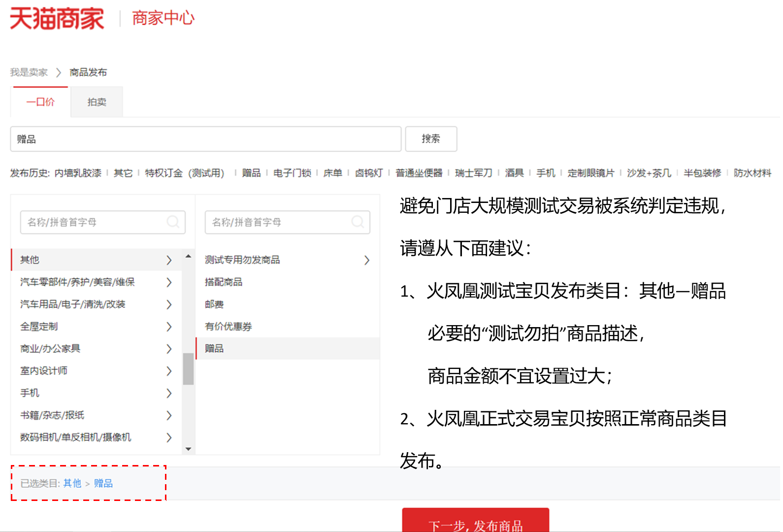Click the category list scroll-down arrow
783x532 pixels.
(x=188, y=449)
